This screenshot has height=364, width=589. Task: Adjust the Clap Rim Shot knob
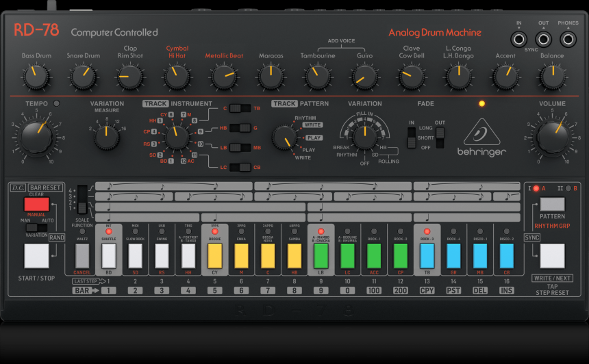[130, 77]
